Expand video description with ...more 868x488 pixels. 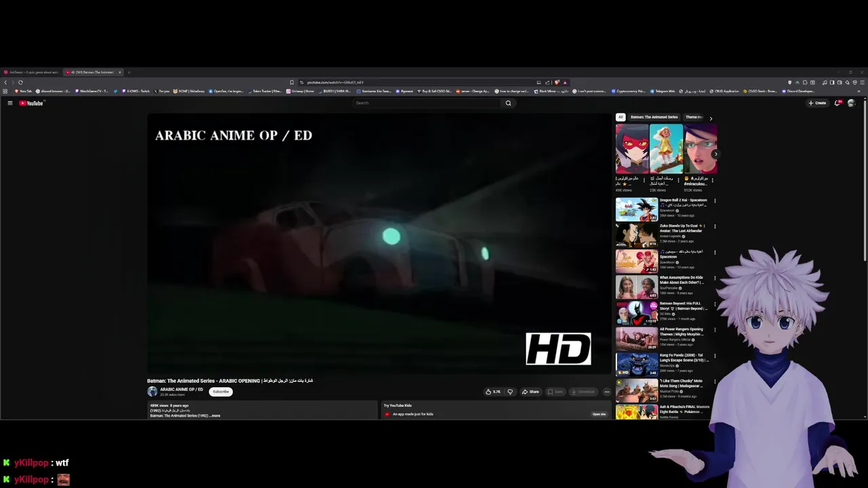(x=214, y=415)
